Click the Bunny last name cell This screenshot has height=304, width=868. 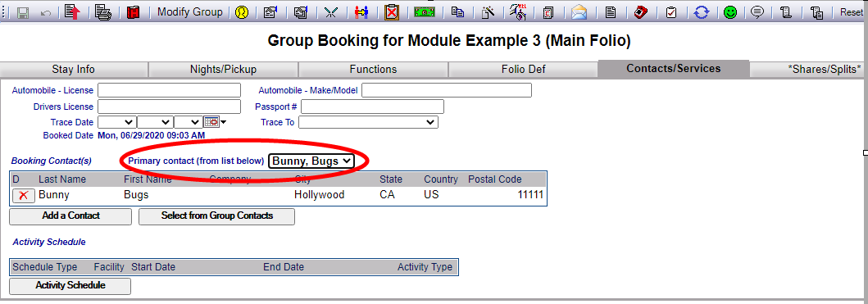[54, 195]
